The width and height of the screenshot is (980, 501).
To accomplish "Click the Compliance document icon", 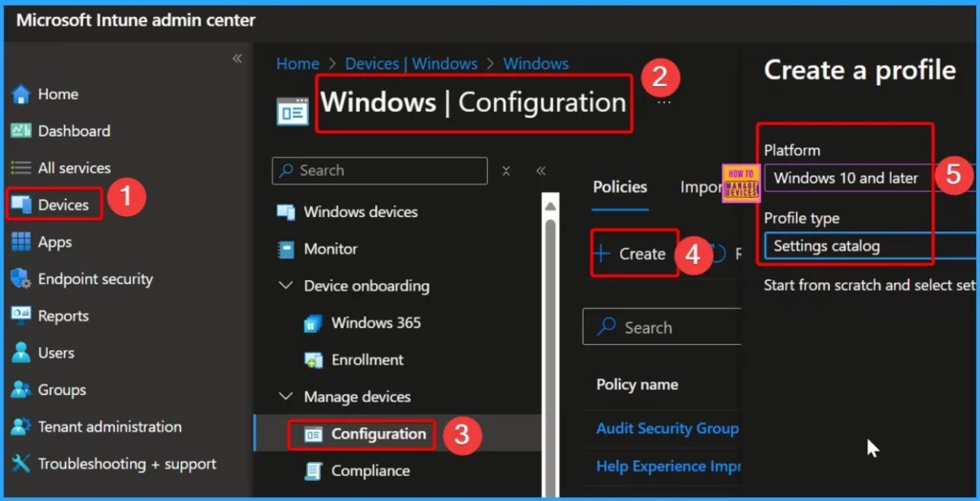I will (x=314, y=471).
